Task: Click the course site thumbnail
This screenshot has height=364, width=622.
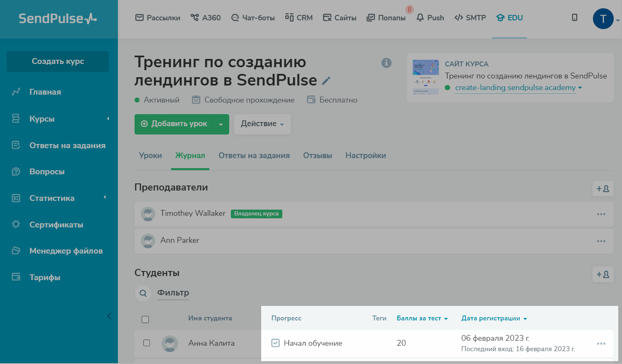Action: [x=426, y=77]
